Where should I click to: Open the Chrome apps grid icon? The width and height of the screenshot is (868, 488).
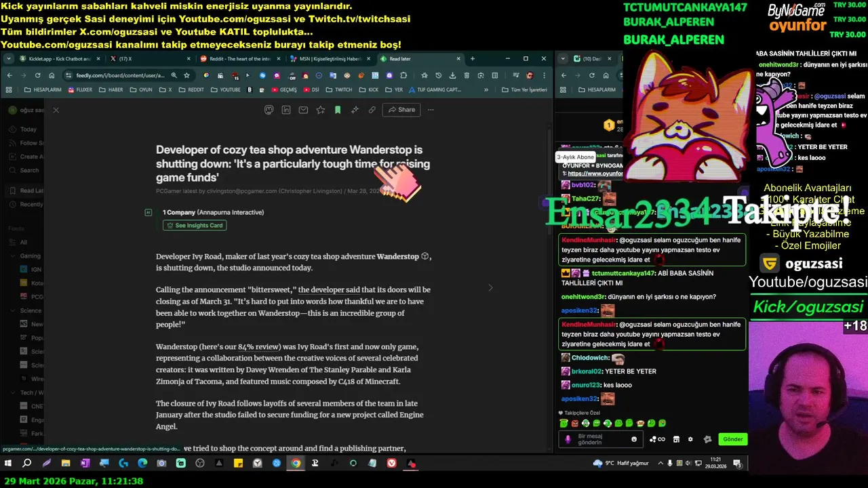[x=9, y=89]
